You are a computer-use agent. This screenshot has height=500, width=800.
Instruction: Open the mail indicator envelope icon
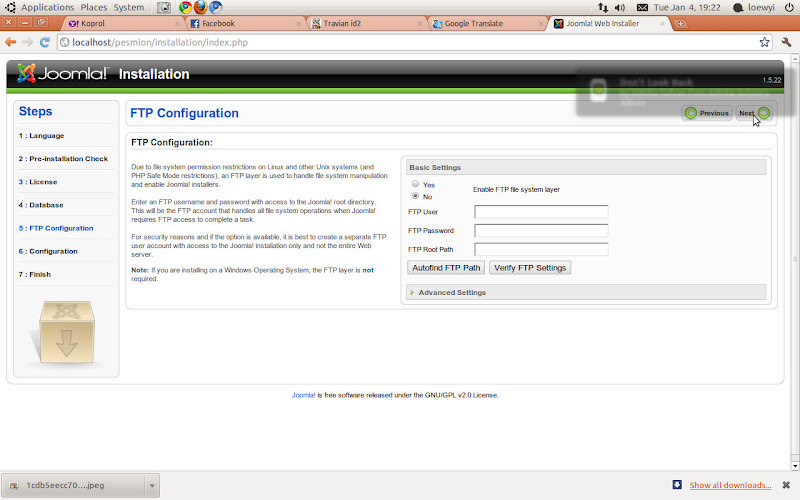(642, 8)
